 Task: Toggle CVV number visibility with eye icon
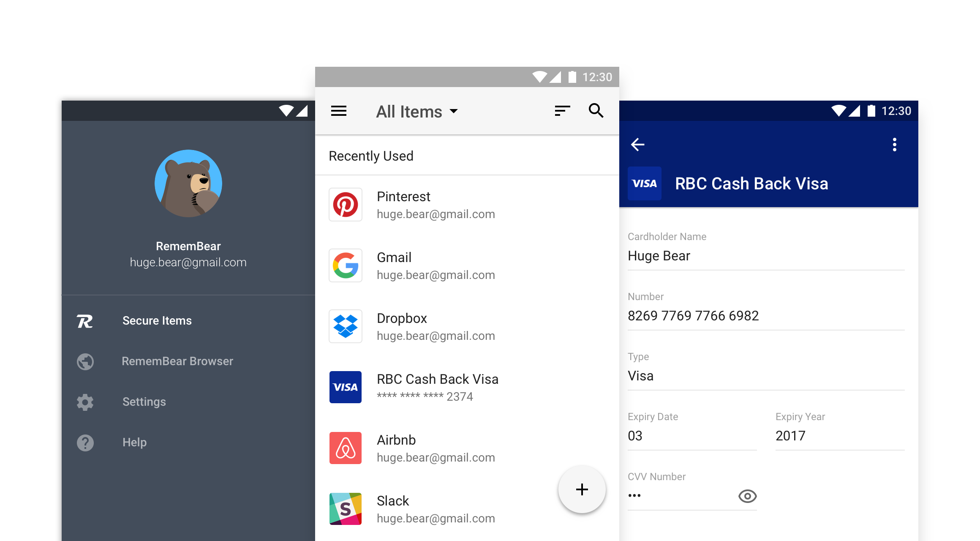746,496
